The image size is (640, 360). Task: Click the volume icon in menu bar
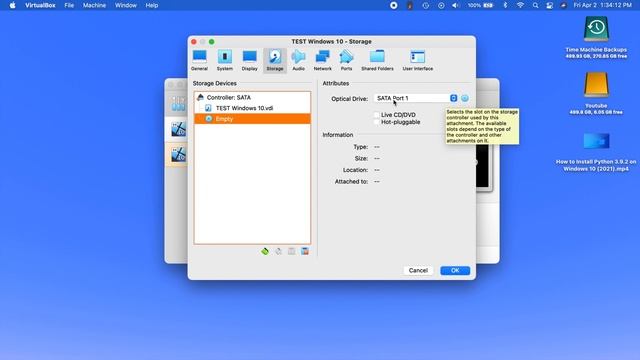point(456,5)
